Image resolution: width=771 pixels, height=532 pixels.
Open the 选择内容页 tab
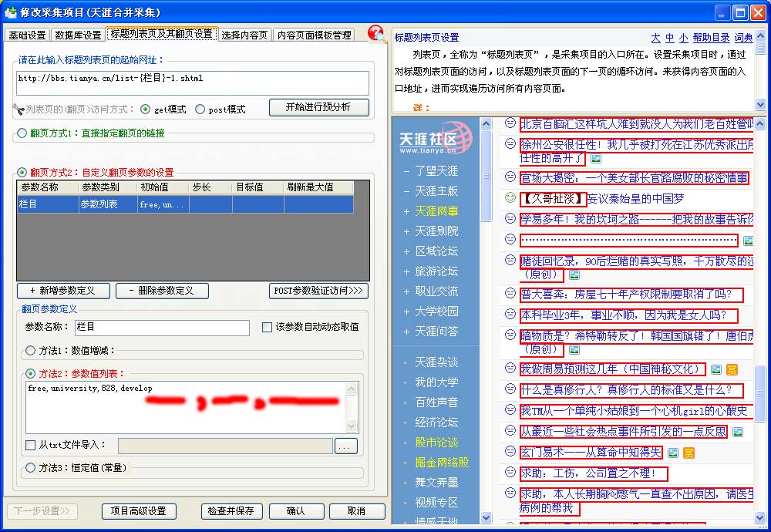[x=244, y=35]
